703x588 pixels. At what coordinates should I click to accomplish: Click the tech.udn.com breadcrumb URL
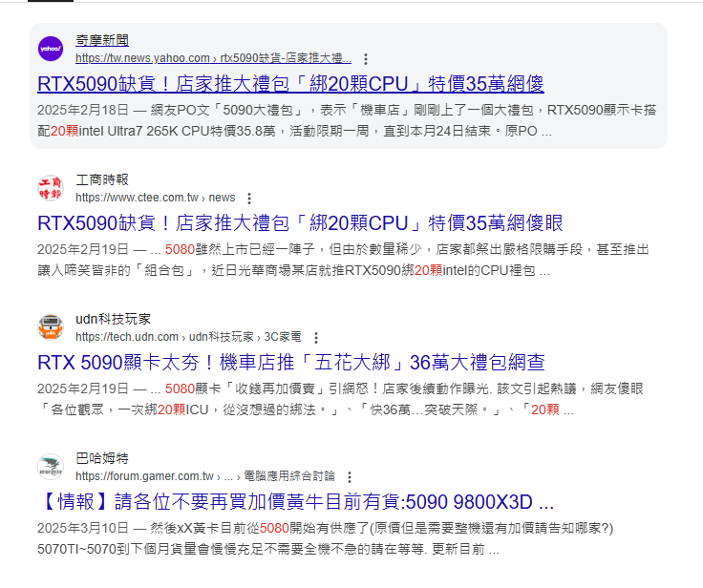188,337
